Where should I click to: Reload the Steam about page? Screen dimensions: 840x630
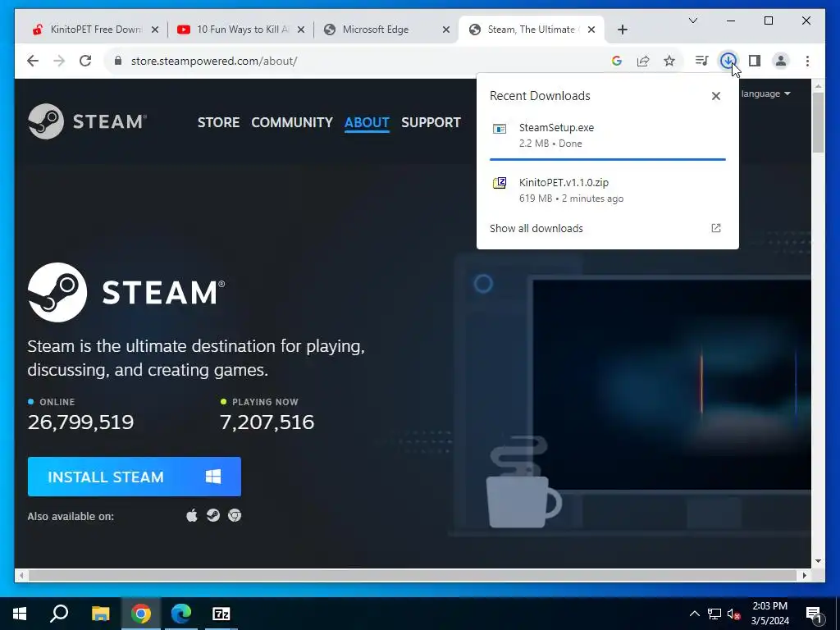tap(85, 61)
